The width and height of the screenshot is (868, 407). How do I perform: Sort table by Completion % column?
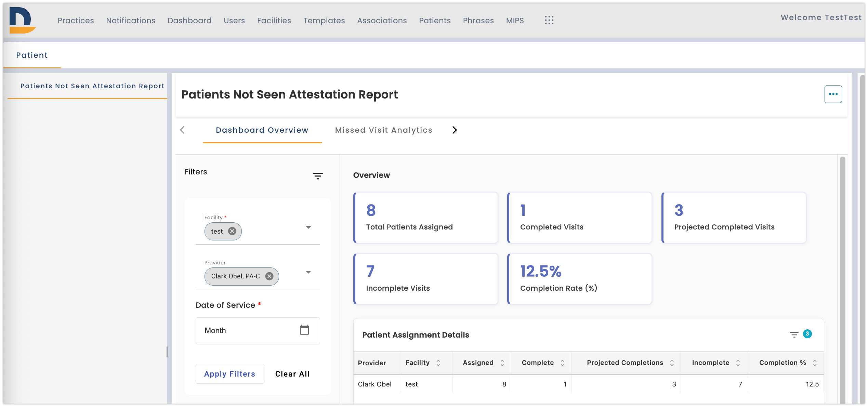815,363
